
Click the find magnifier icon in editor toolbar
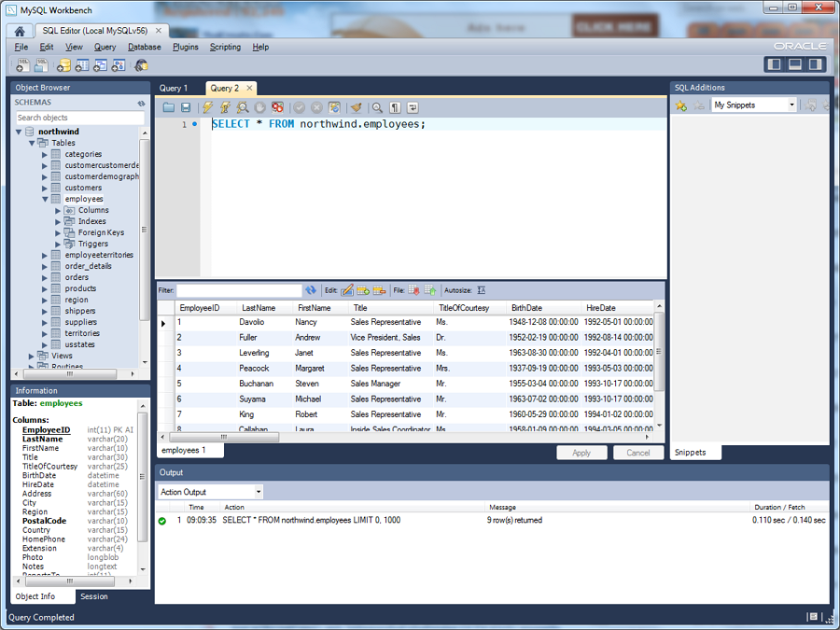click(x=378, y=107)
